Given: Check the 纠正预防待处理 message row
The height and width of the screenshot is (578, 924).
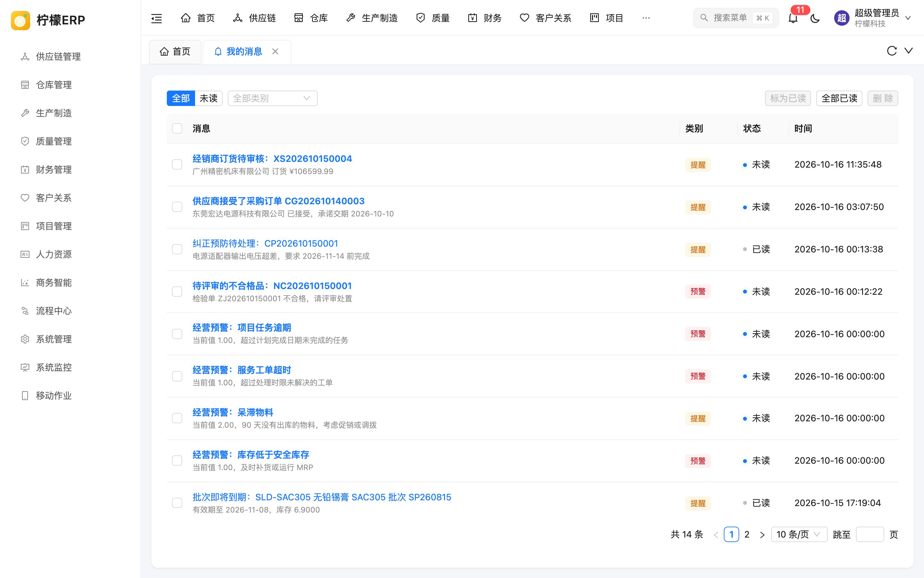Looking at the screenshot, I should click(177, 250).
